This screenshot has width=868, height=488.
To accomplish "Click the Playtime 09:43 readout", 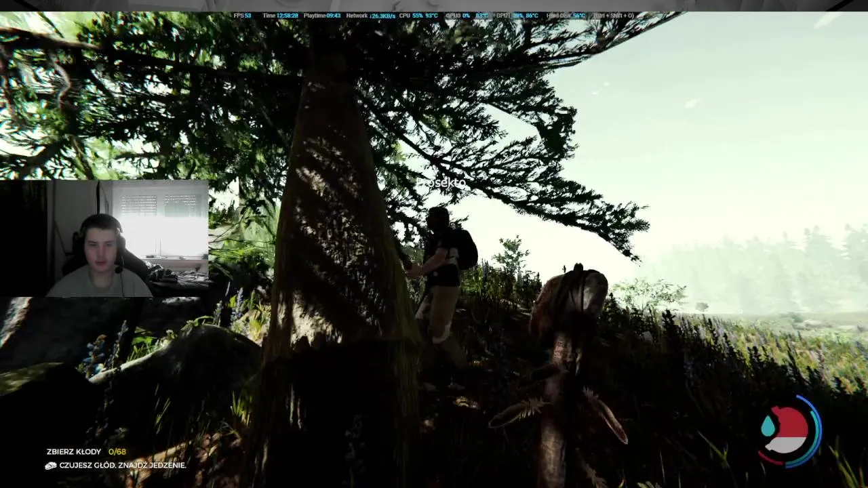I will click(322, 16).
